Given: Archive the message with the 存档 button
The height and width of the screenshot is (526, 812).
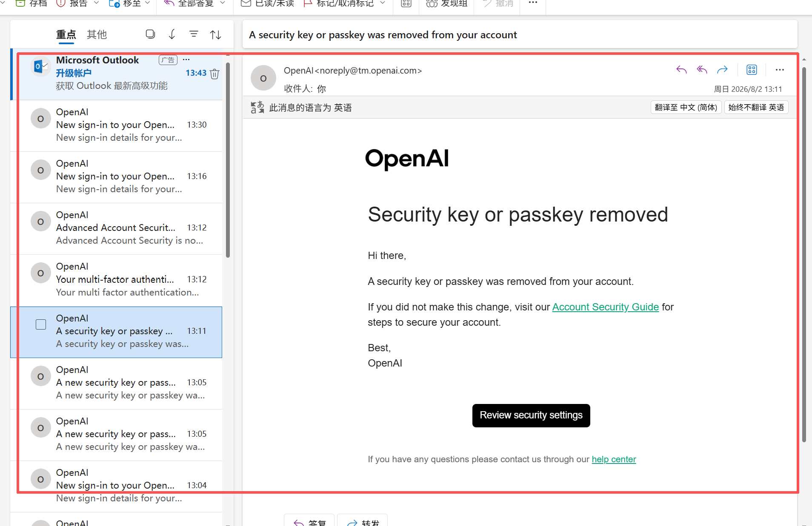Looking at the screenshot, I should click(31, 3).
